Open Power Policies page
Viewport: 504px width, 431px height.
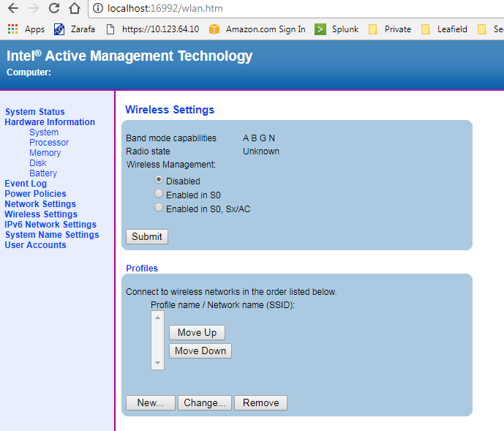[35, 194]
